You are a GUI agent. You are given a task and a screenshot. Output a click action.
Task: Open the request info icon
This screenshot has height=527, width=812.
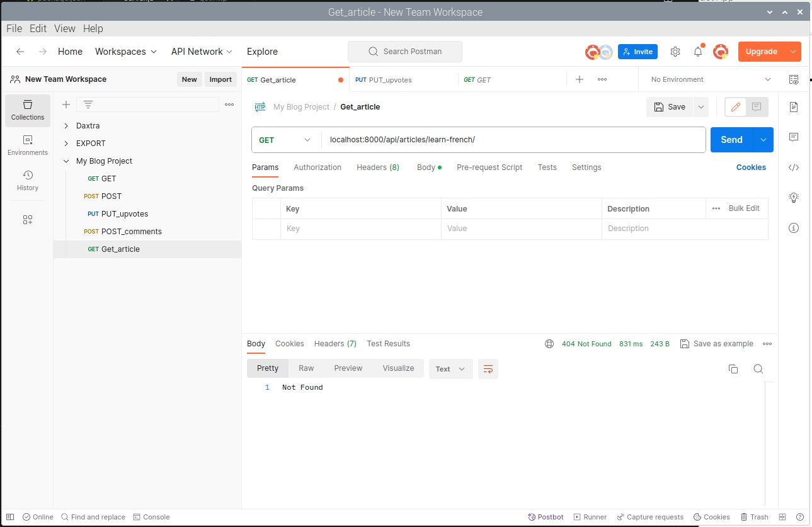pyautogui.click(x=794, y=228)
